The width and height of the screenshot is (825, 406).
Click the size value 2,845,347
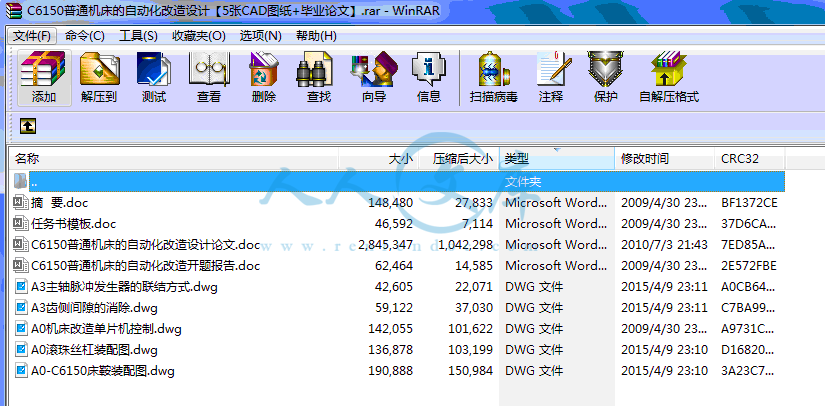[385, 245]
